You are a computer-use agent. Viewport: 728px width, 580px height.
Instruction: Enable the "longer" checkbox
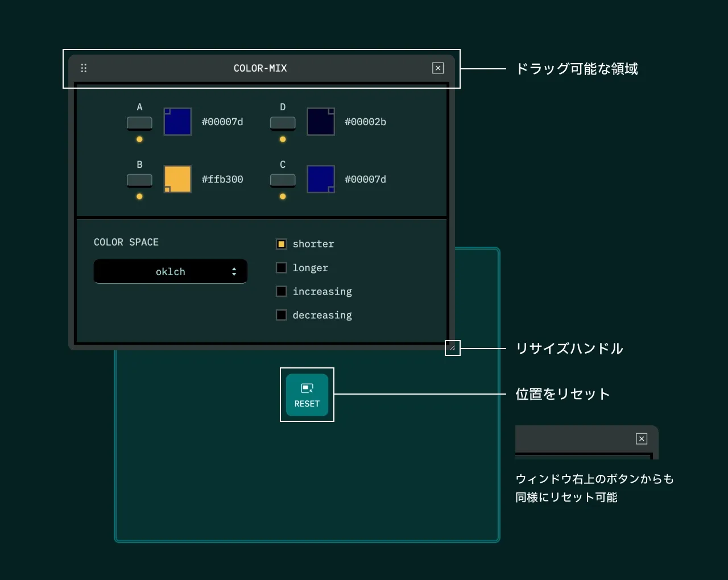[x=281, y=267]
